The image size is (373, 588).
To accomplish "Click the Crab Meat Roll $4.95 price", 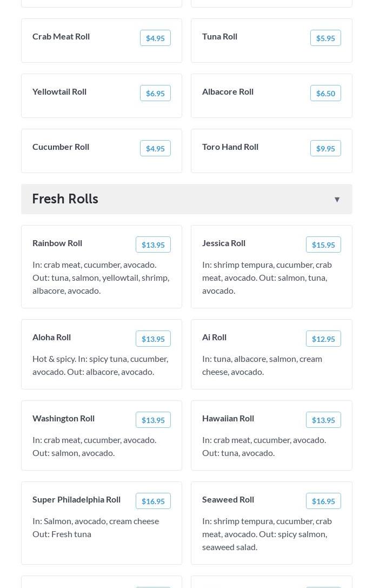I will (155, 38).
